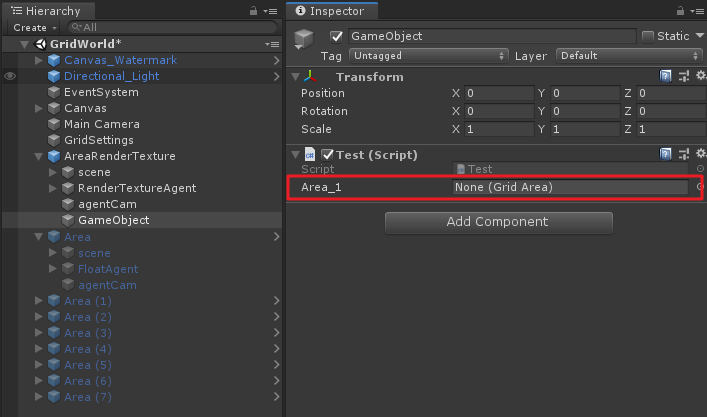Click the Inspector panel lock icon
The width and height of the screenshot is (707, 417).
click(x=680, y=11)
